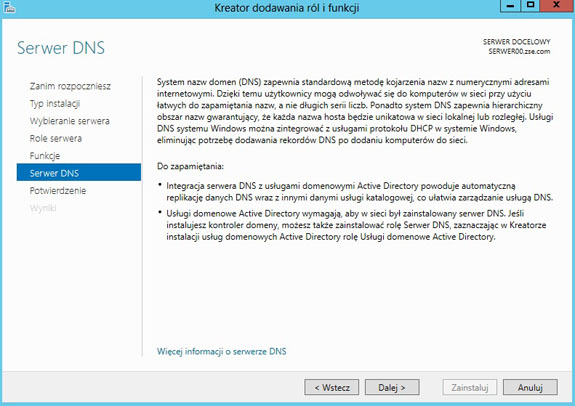Minimize the Kreator dodawania ról window
The image size is (575, 406).
(x=510, y=6)
